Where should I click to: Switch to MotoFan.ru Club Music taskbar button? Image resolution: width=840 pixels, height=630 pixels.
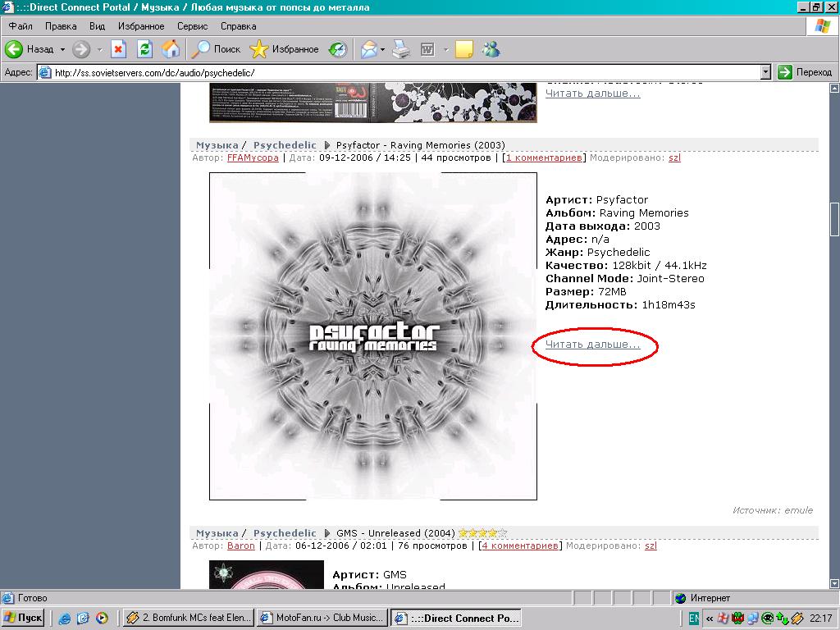pyautogui.click(x=322, y=618)
